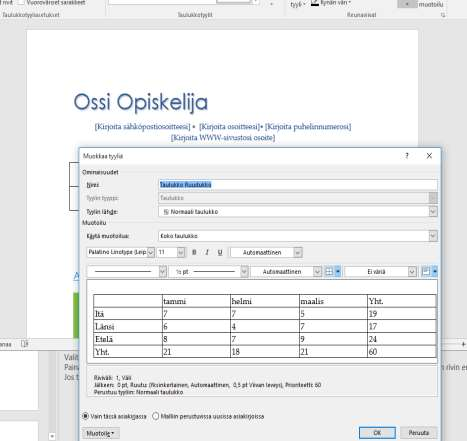Screen dimensions: 467x441
Task: Click helmi header in preview table
Action: pos(242,301)
